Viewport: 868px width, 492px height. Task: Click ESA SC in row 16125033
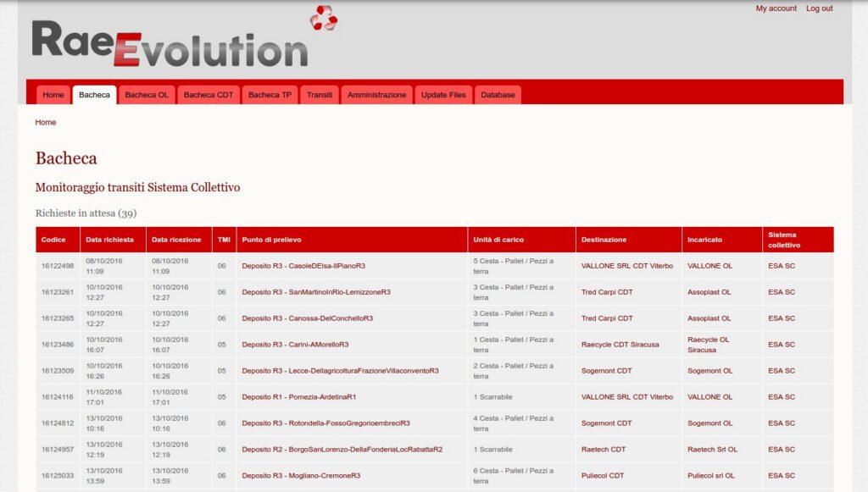tap(781, 475)
